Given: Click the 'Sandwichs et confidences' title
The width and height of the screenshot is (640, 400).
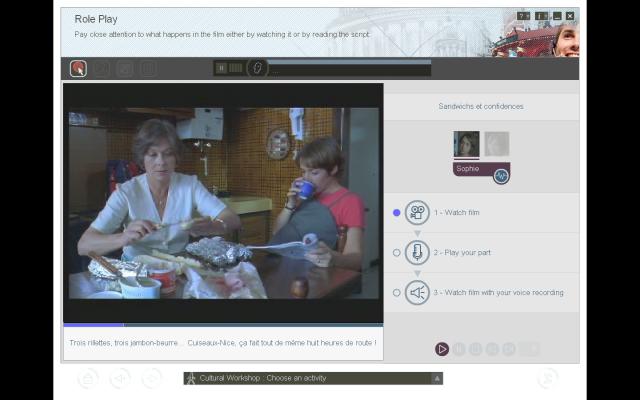Looking at the screenshot, I should click(480, 106).
